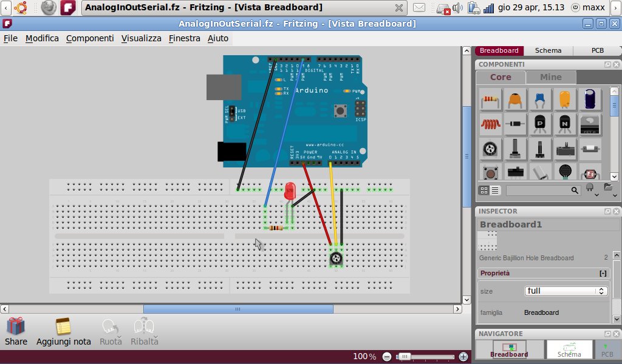Screen dimensions: 622x364
Task: Open the size dropdown set to full
Action: pyautogui.click(x=566, y=291)
